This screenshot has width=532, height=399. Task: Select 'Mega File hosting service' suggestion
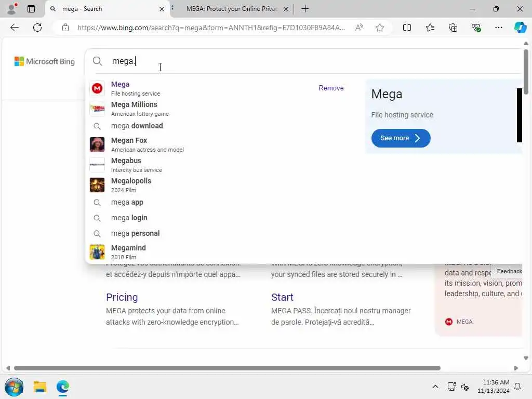217,88
